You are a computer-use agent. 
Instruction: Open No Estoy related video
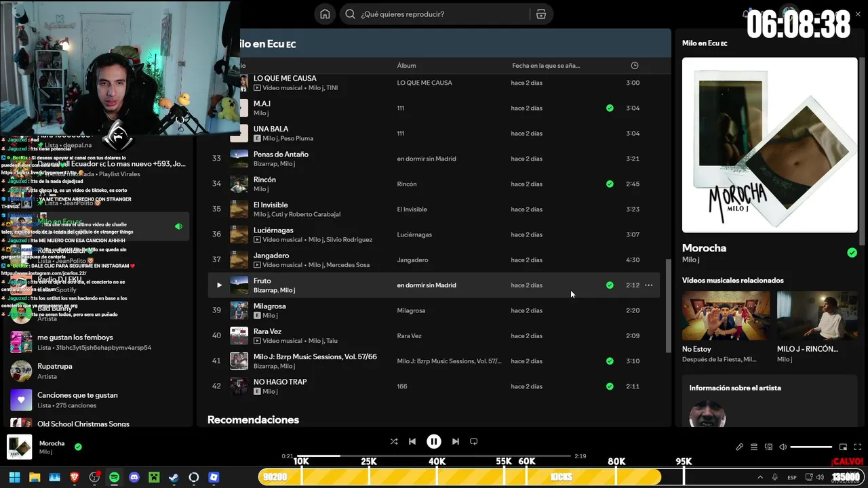pyautogui.click(x=726, y=316)
